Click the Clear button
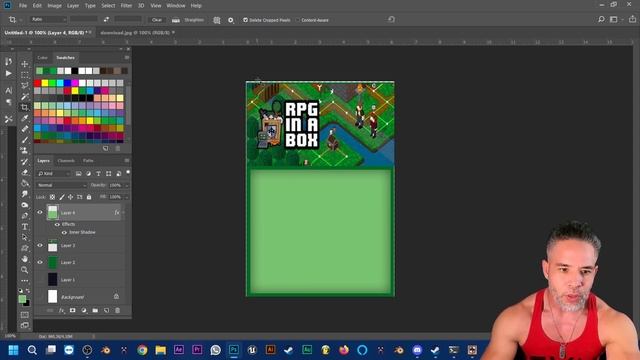The image size is (640, 360). point(157,20)
